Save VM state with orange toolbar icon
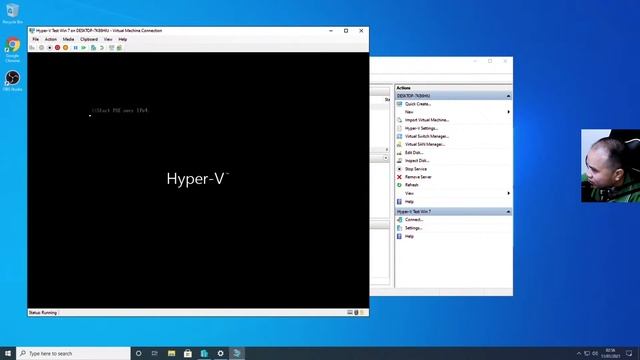The image size is (640, 360). (66, 48)
